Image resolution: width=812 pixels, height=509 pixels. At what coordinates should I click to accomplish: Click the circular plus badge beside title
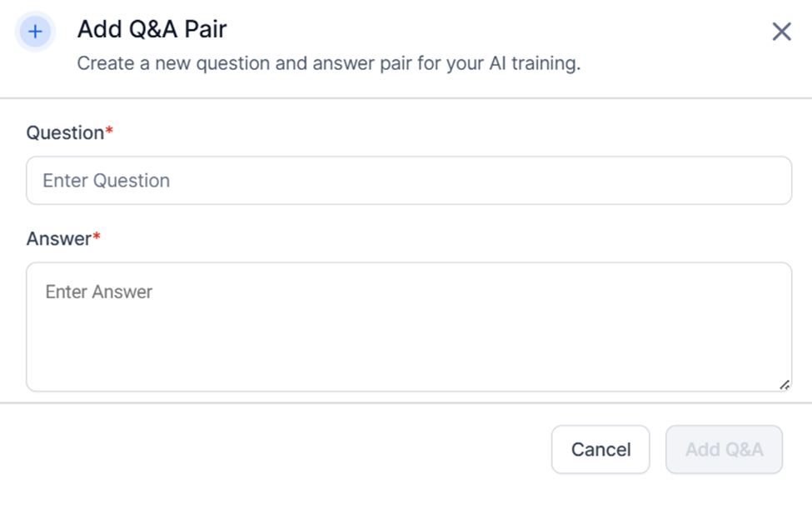[x=35, y=32]
